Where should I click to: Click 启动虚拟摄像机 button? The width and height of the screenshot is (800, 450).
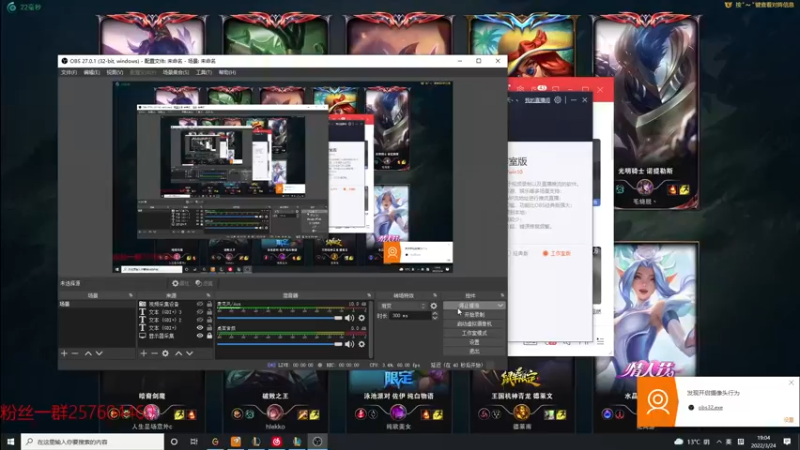click(x=474, y=324)
